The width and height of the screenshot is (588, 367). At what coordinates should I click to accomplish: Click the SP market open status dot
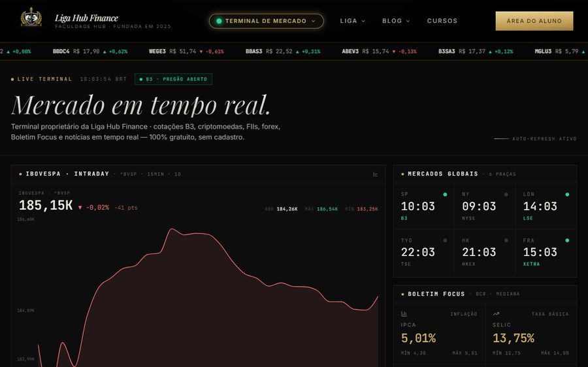point(445,195)
